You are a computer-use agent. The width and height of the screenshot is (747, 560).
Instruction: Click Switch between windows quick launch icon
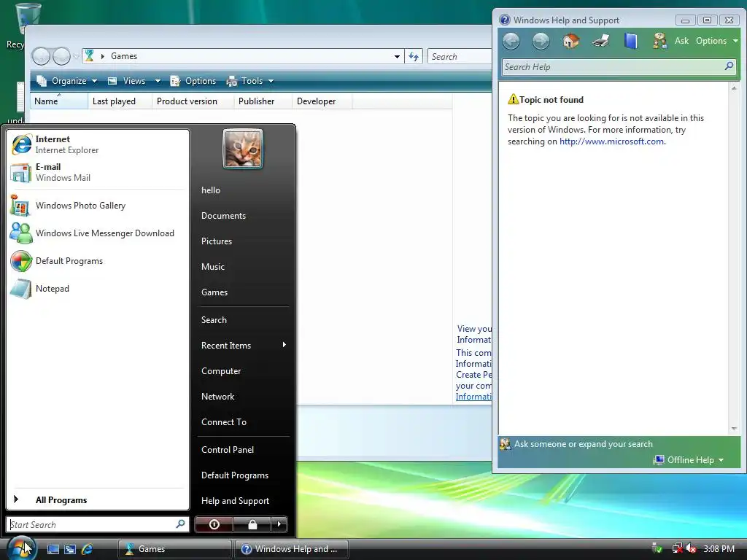(x=70, y=549)
